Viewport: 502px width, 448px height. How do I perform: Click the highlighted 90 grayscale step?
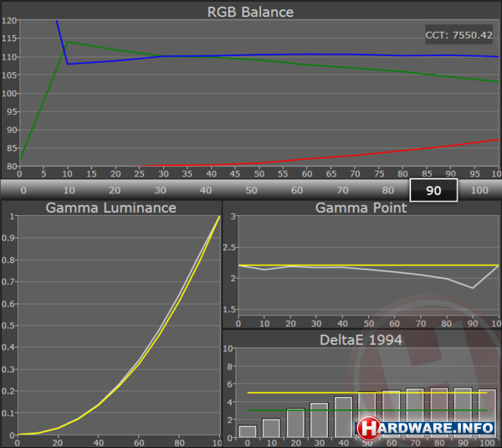pos(433,190)
